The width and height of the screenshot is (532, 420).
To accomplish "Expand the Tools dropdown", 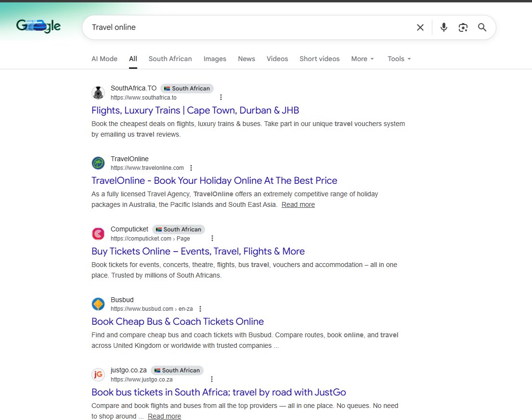I will pyautogui.click(x=399, y=59).
